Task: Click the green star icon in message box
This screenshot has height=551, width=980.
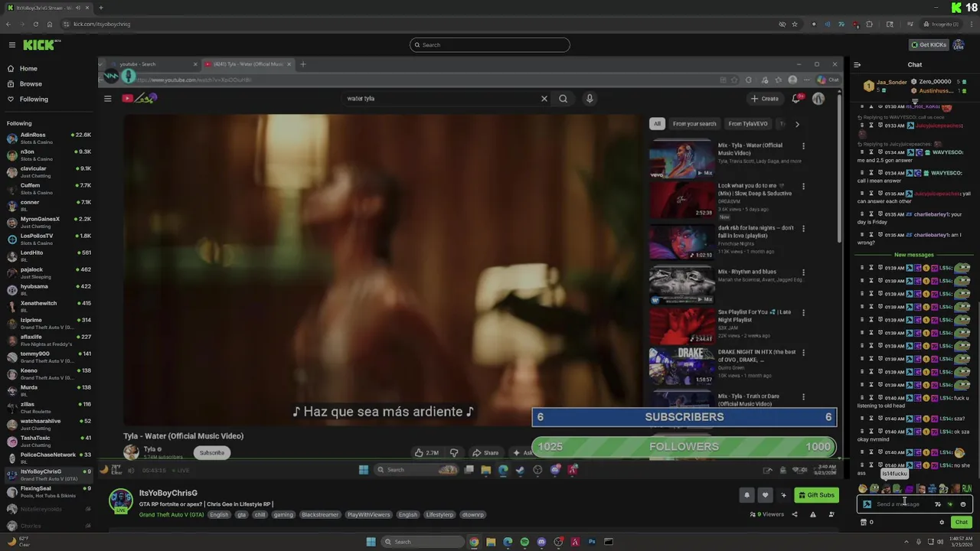Action: click(950, 504)
